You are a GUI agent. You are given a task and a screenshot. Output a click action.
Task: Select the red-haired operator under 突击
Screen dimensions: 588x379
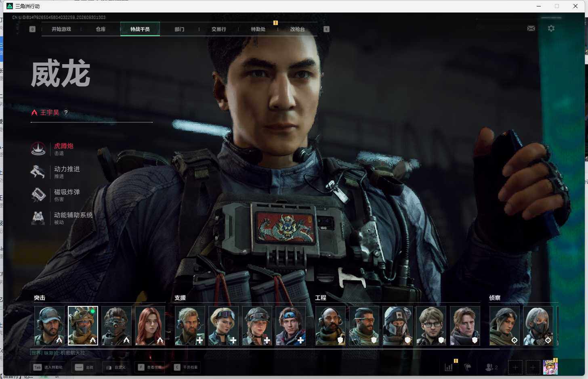tap(150, 326)
